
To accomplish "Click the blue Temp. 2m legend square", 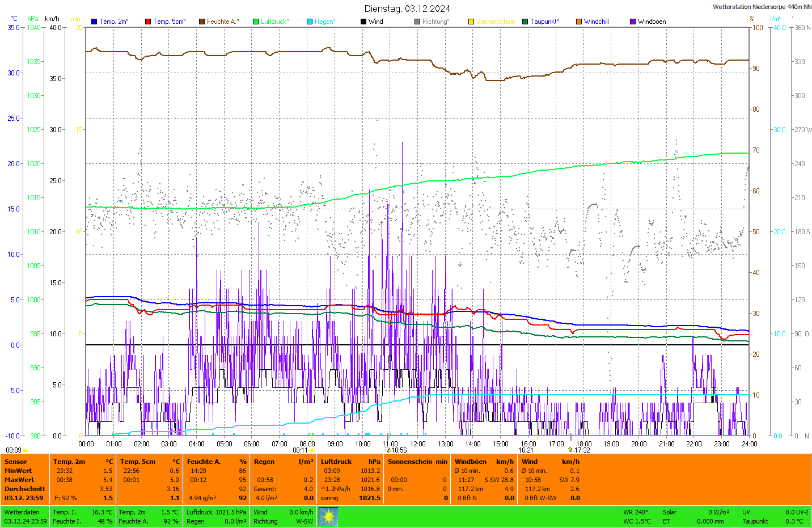I will pyautogui.click(x=94, y=22).
